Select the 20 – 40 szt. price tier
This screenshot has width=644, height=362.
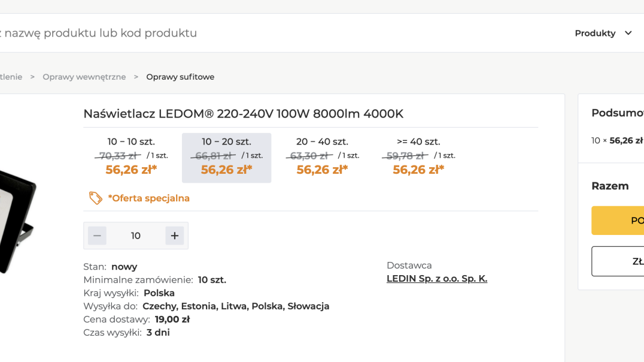coord(322,158)
